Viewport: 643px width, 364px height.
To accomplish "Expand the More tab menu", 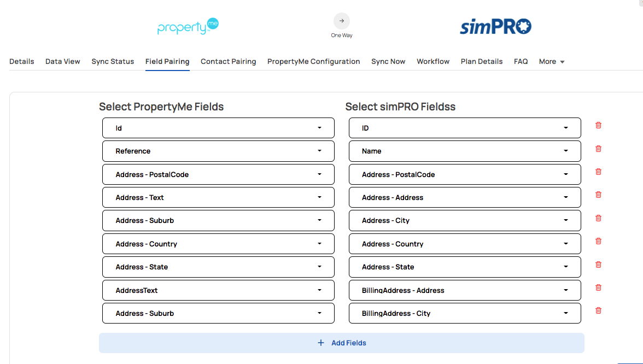I will point(552,62).
